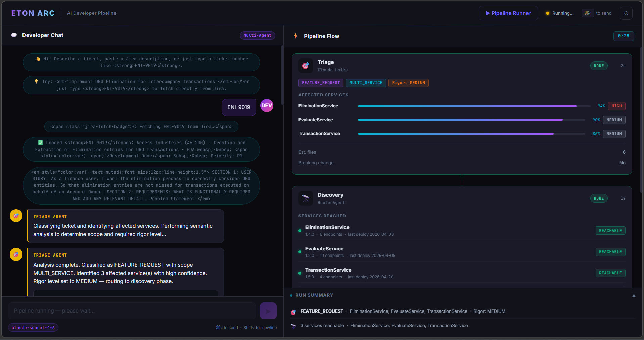Click the send message arrow button
644x340 pixels.
(268, 311)
